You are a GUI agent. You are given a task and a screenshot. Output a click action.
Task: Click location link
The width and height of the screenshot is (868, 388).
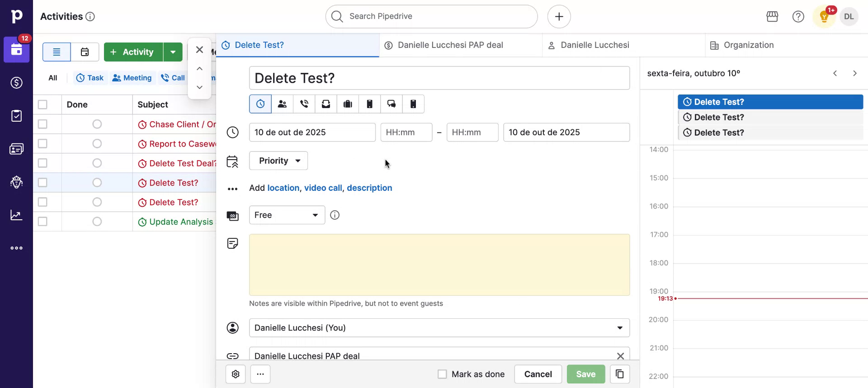coord(283,188)
